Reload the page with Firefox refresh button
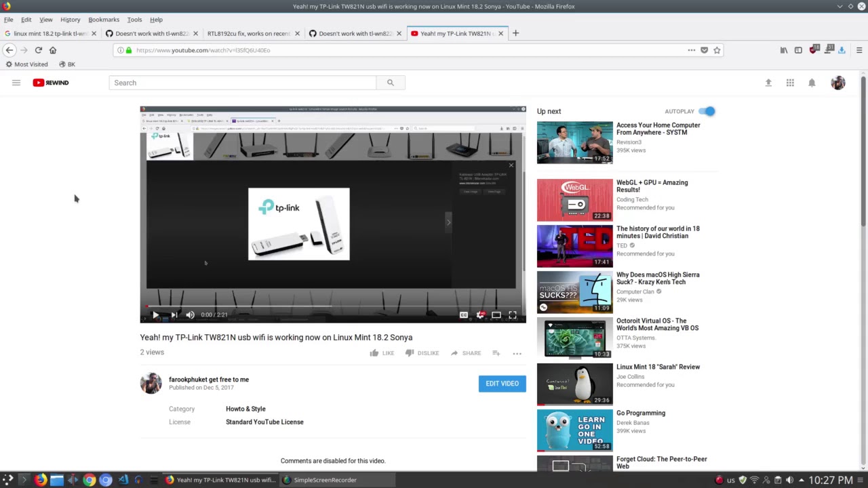The image size is (868, 488). (x=39, y=50)
